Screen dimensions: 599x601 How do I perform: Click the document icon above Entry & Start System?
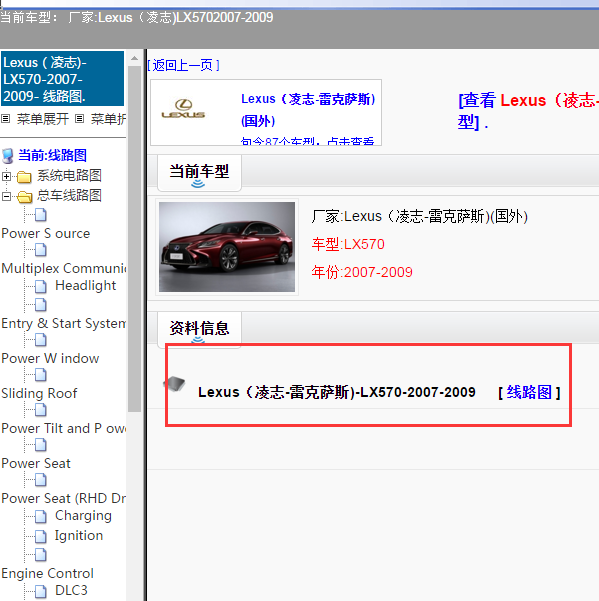click(x=41, y=305)
